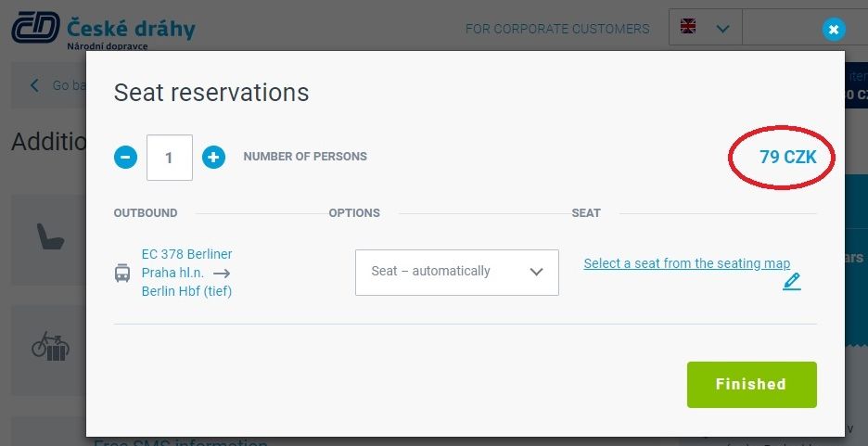
Task: Click the České dráhy logo
Action: point(104,30)
